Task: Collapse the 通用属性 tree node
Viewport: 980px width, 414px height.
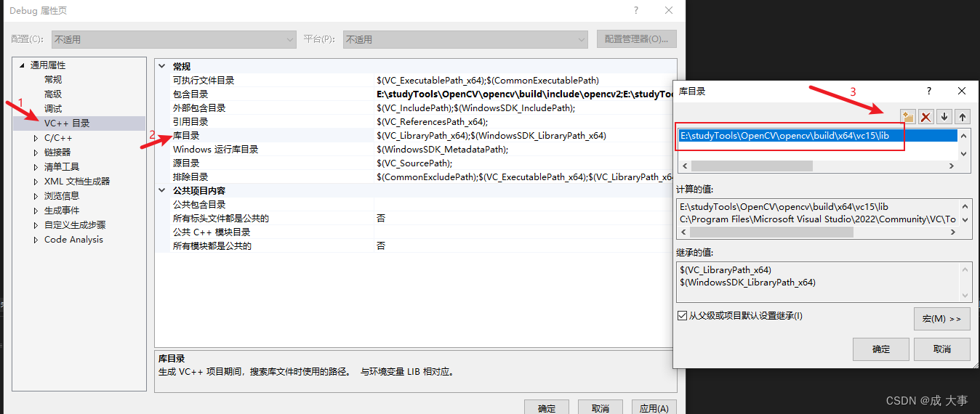Action: (22, 65)
